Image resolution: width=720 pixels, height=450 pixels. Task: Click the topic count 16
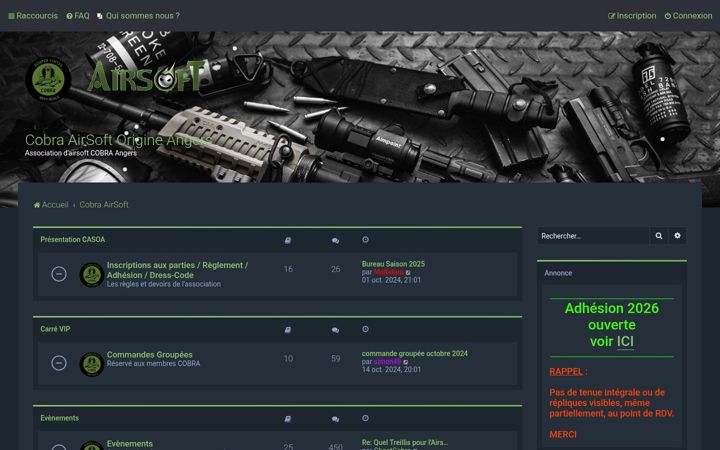click(288, 269)
